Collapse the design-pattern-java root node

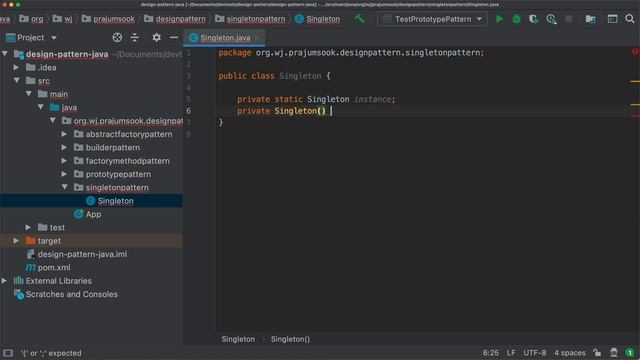coord(5,54)
